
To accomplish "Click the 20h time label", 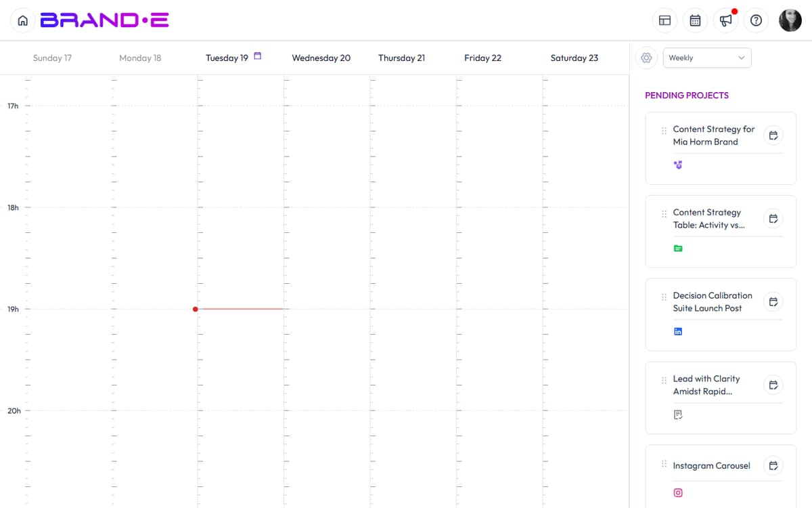I will pyautogui.click(x=14, y=410).
